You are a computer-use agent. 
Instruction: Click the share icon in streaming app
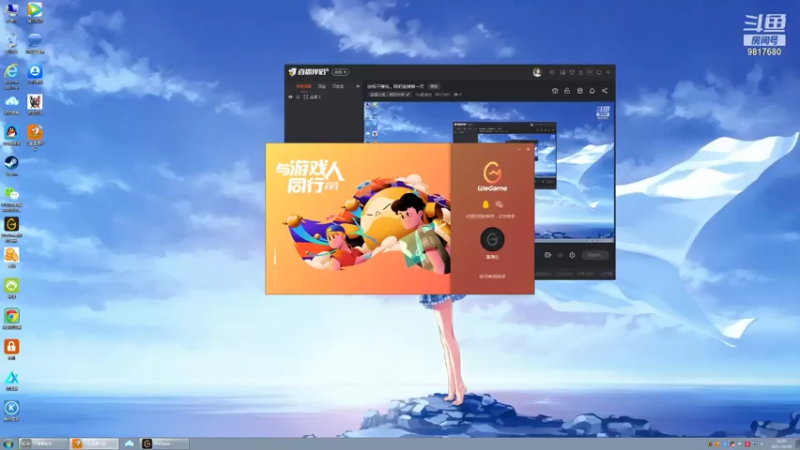click(x=605, y=91)
